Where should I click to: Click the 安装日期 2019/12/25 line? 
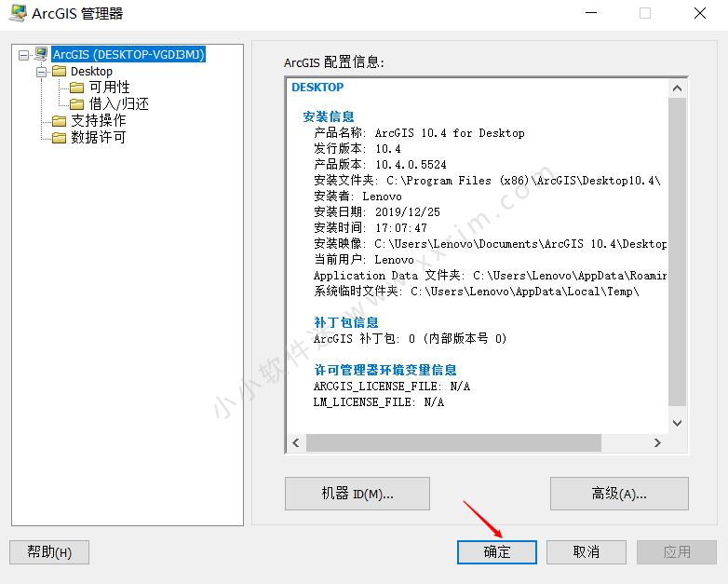[x=377, y=211]
